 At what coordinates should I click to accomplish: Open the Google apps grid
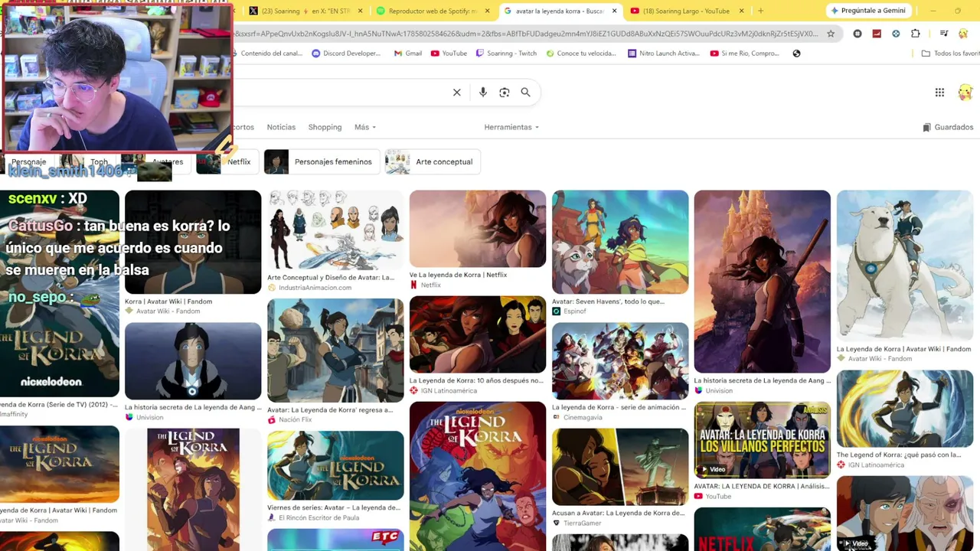click(939, 93)
